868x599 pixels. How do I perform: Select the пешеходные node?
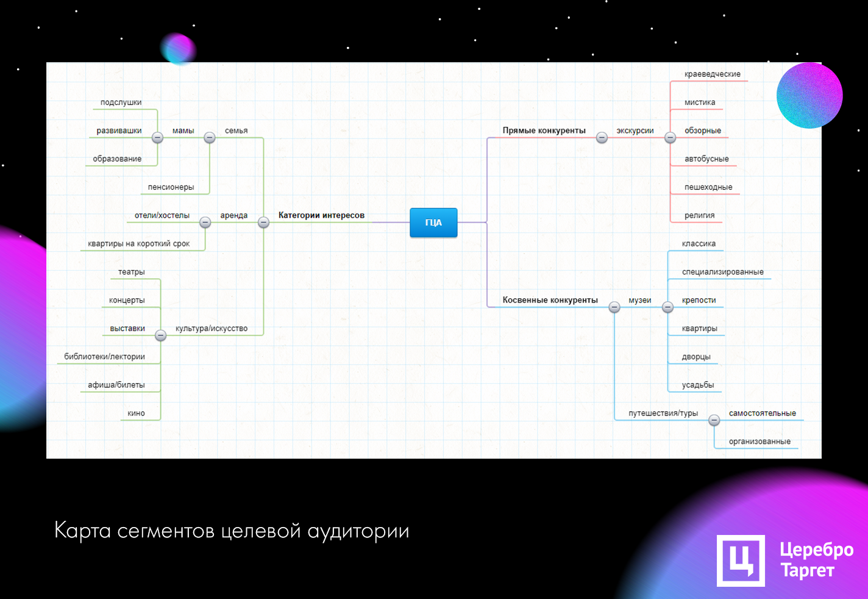[708, 187]
